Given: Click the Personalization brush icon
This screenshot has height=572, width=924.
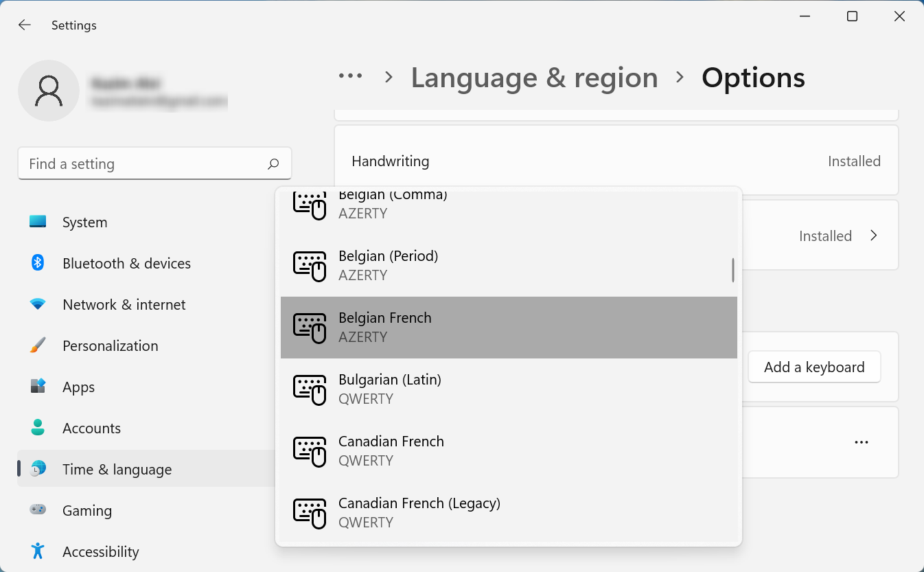Looking at the screenshot, I should pyautogui.click(x=37, y=345).
